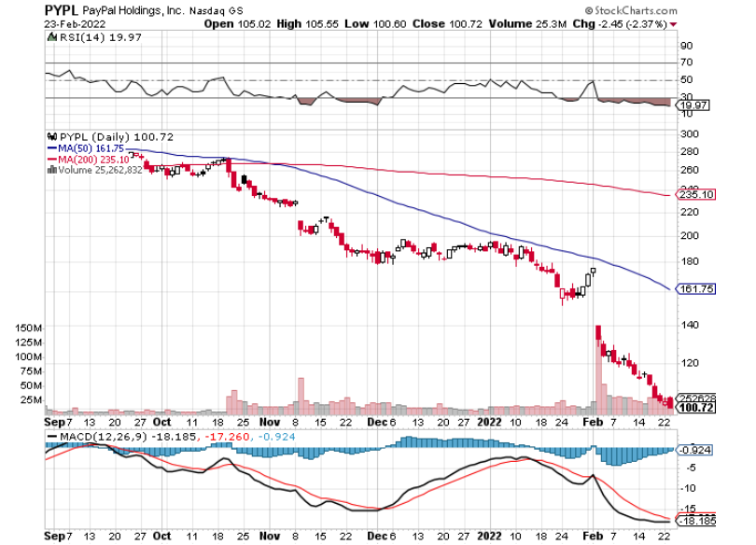This screenshot has height=545, width=756.
Task: Click the PayPal Holdings, Inc. company name
Action: pos(133,10)
